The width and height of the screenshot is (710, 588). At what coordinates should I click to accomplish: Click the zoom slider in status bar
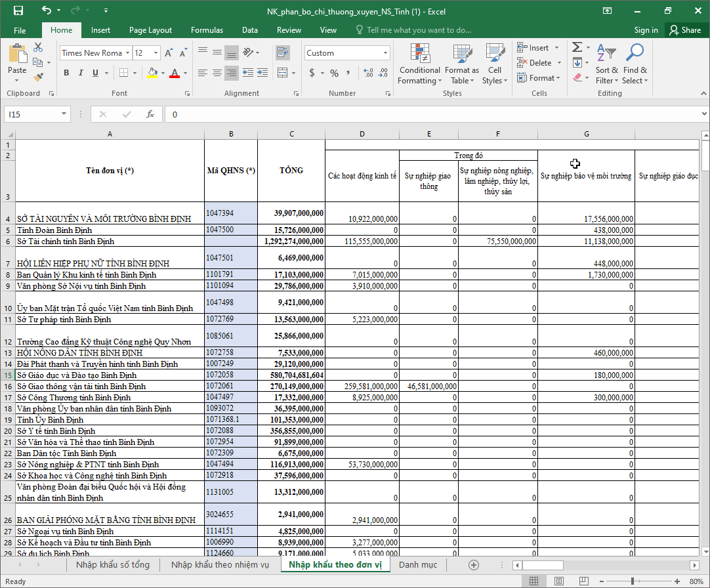click(x=632, y=581)
